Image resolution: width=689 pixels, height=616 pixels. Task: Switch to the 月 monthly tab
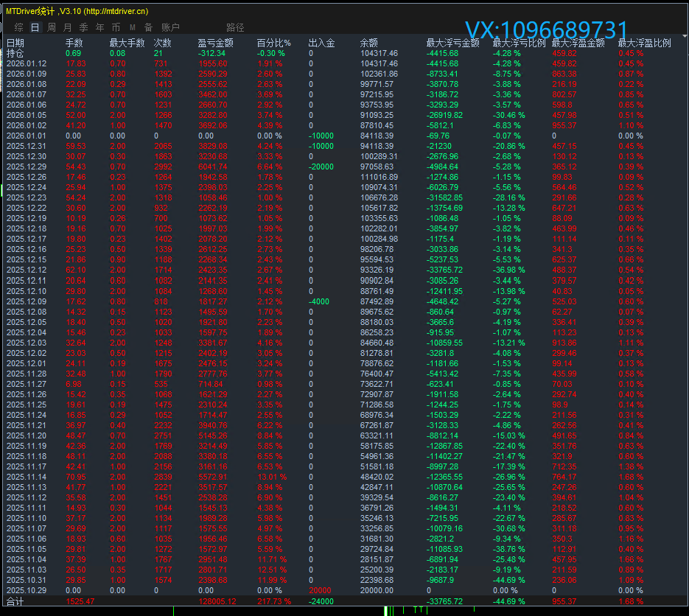pos(68,27)
